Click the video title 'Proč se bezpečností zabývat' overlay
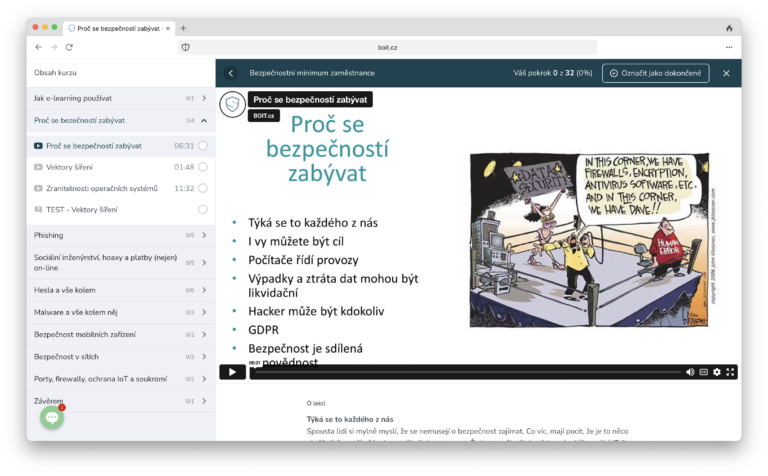The height and width of the screenshot is (476, 768). 310,99
